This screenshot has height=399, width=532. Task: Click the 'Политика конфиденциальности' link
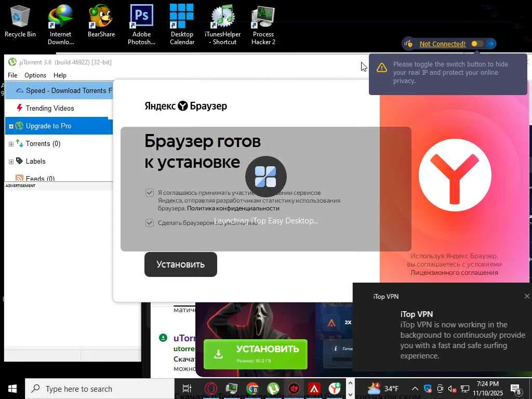[233, 208]
